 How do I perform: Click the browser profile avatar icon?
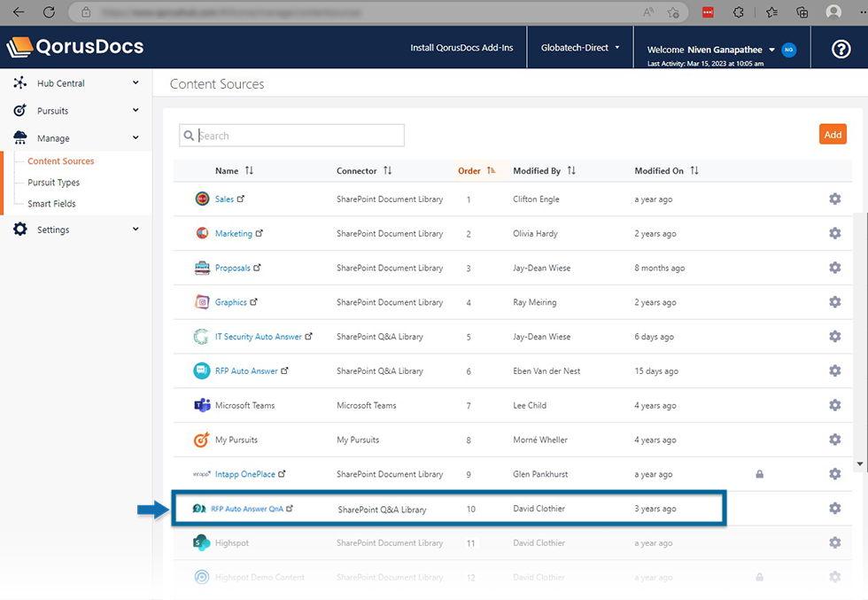point(833,12)
